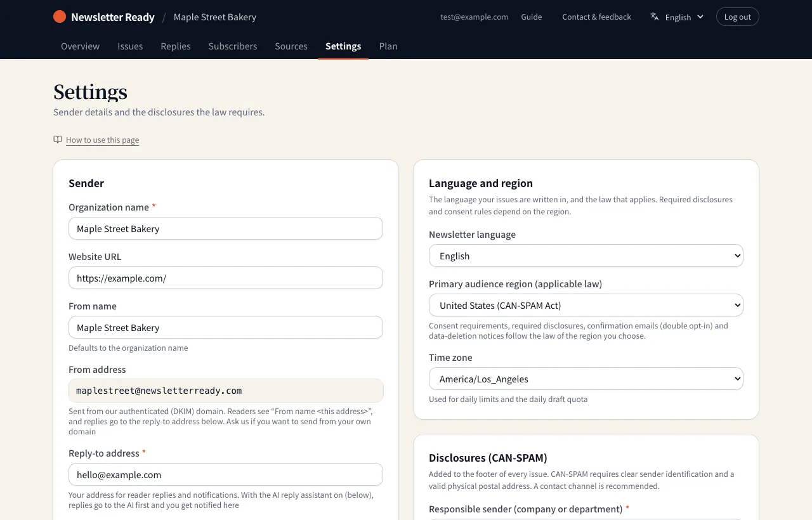Open the Newsletter language dropdown
The image size is (812, 520).
click(586, 256)
